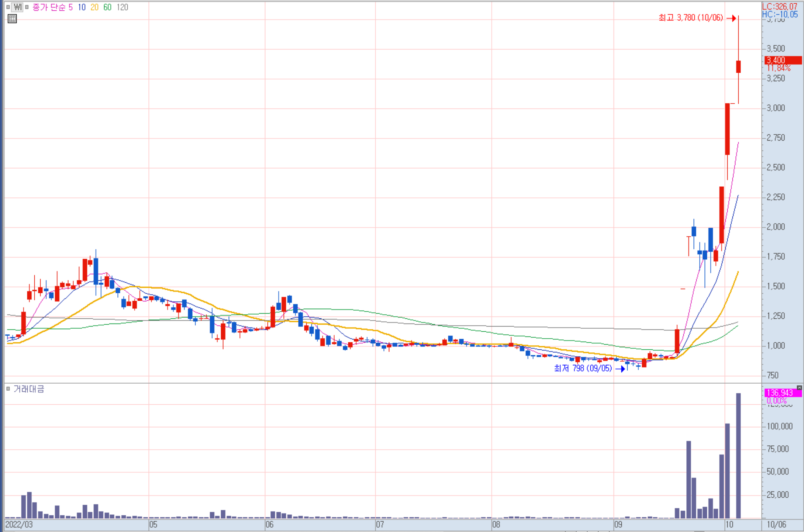
Task: Click the LC:326.07 indicator at top-right
Action: pyautogui.click(x=779, y=6)
